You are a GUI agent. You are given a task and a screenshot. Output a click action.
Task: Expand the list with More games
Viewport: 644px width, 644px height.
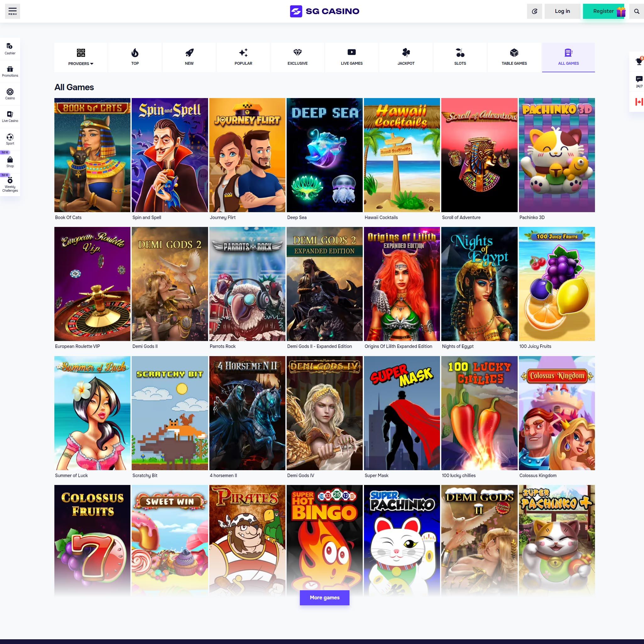tap(324, 597)
